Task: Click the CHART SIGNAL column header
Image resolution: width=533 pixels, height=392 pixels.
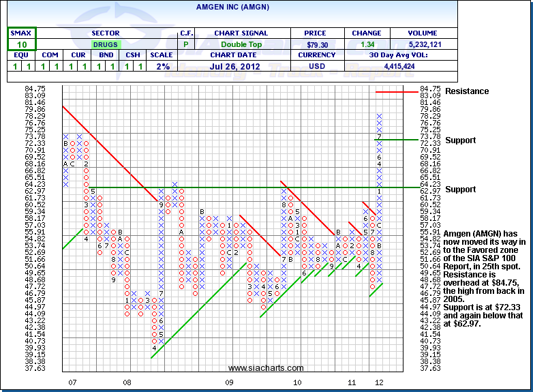Action: coord(241,33)
